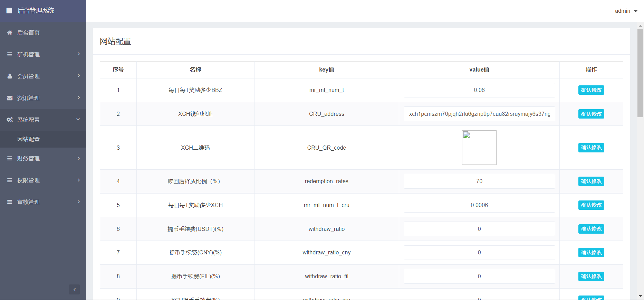Expand the 权限管理 submenu chevron

click(79, 180)
